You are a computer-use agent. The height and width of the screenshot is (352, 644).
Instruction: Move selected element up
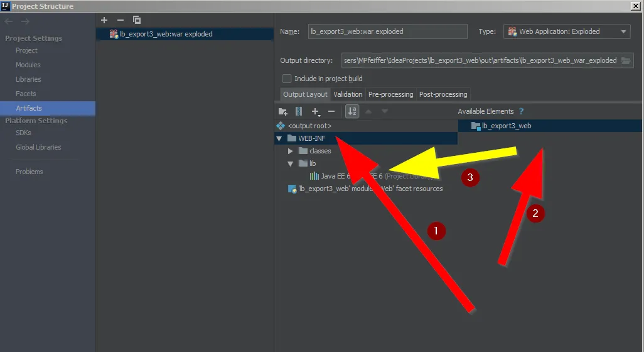click(x=368, y=111)
